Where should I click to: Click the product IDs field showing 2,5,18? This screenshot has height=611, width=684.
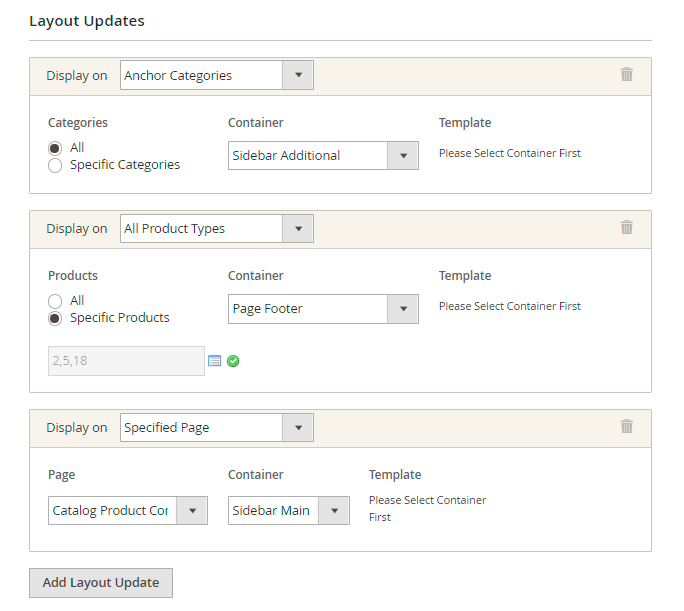[x=126, y=361]
